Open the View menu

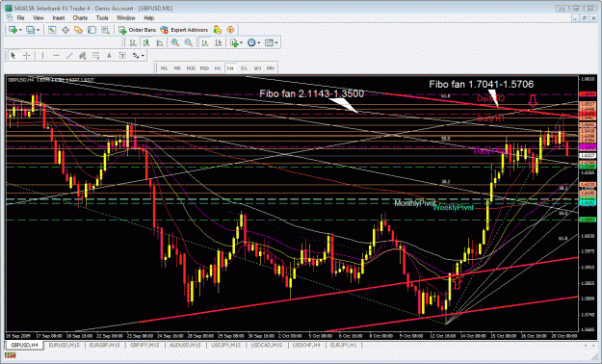pyautogui.click(x=38, y=18)
